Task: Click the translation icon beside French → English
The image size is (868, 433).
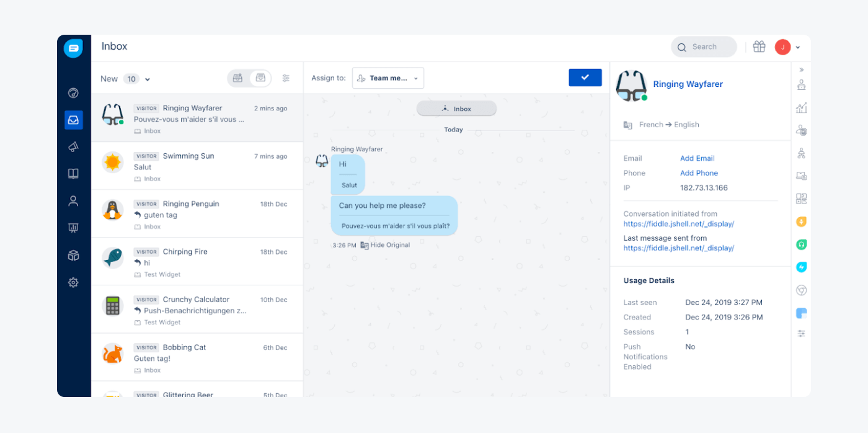Action: (x=627, y=124)
